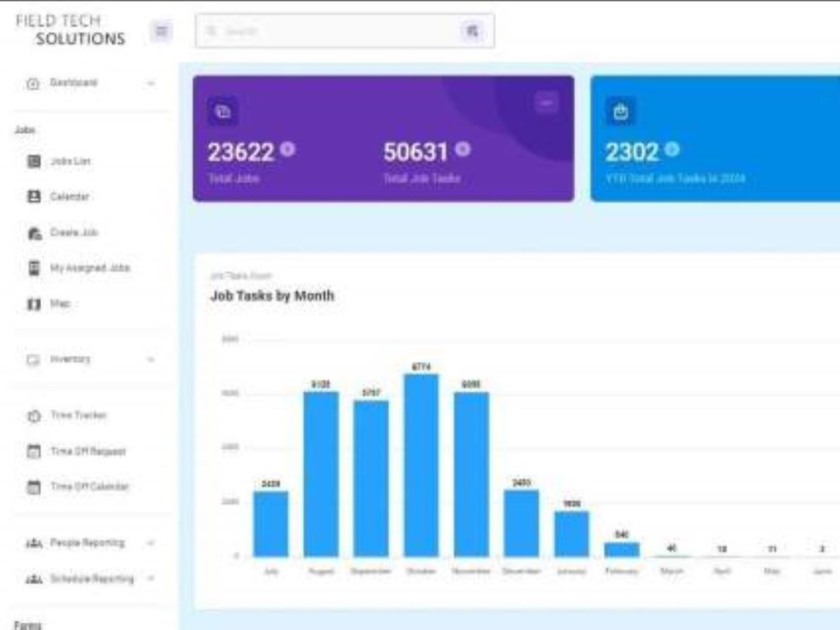
Task: Toggle the hamburger sidebar menu button
Action: click(161, 31)
